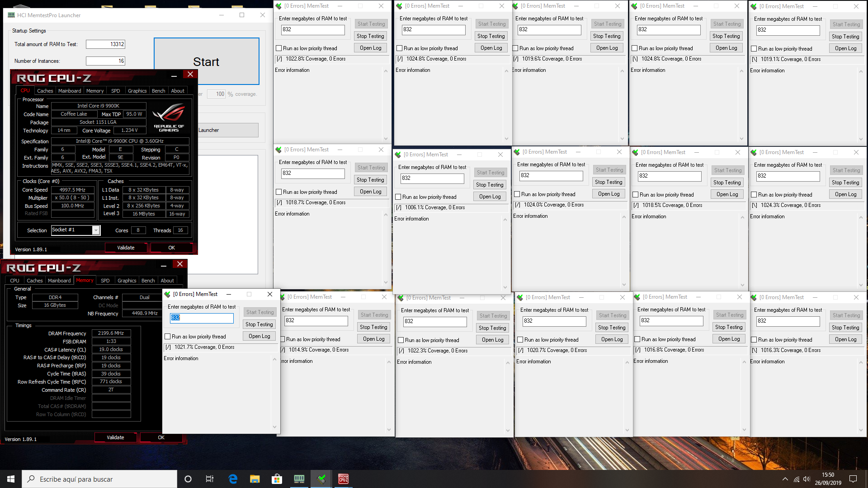Tick low priority thread in 1006.1% coverage window
This screenshot has height=488, width=868.
click(398, 197)
